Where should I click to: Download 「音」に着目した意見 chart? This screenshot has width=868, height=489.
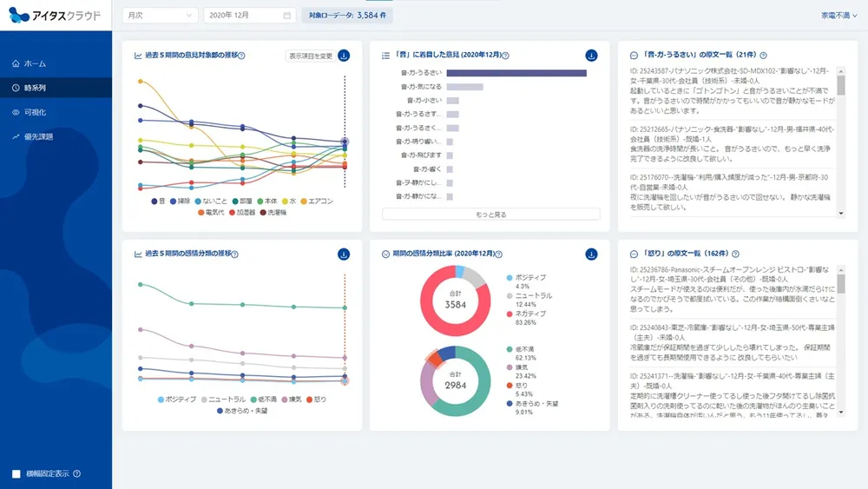(x=591, y=56)
